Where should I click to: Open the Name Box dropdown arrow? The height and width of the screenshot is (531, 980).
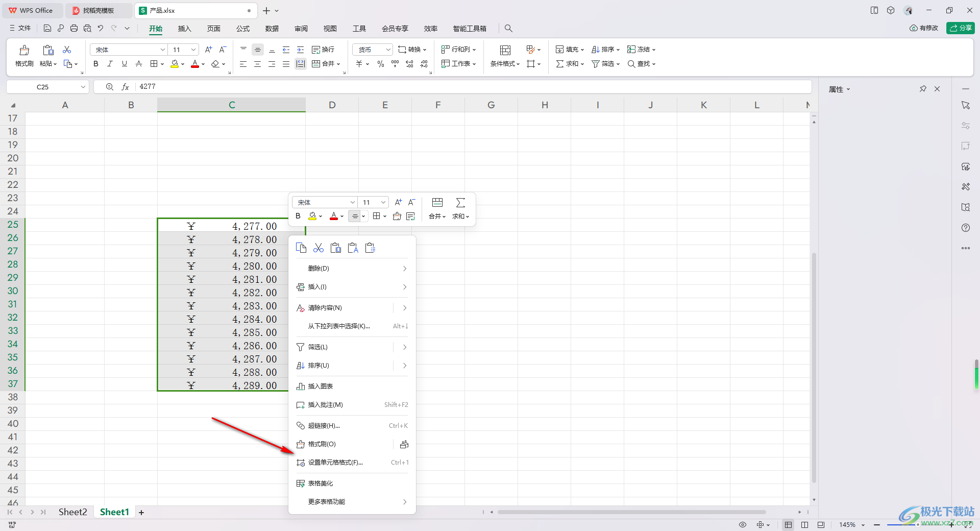coord(83,87)
